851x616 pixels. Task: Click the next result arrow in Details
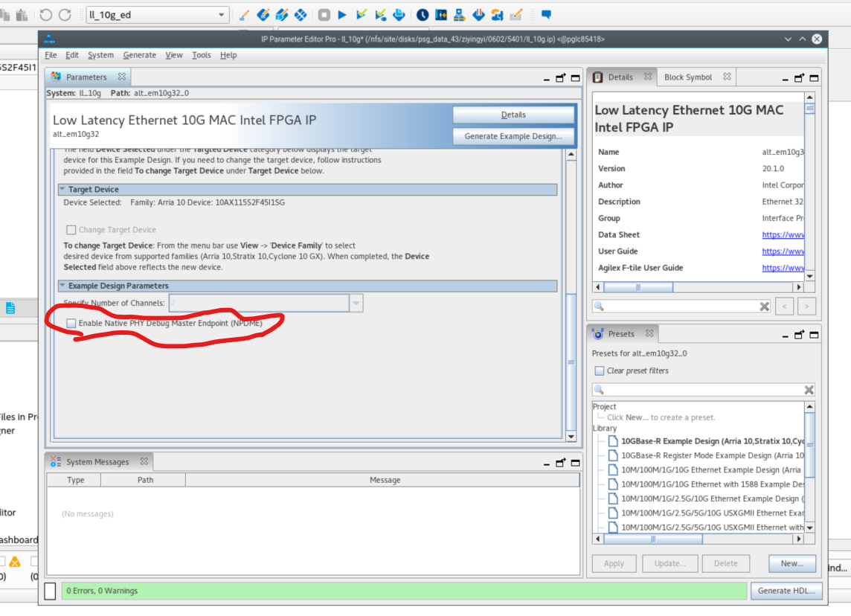pos(806,307)
